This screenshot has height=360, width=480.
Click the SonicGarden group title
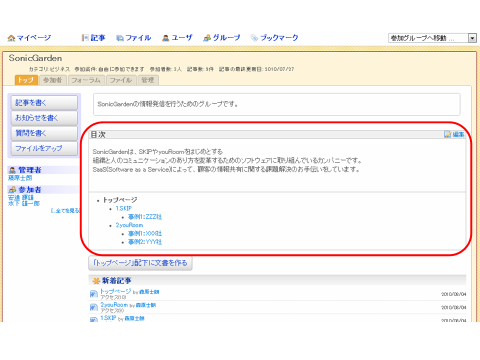pos(35,58)
